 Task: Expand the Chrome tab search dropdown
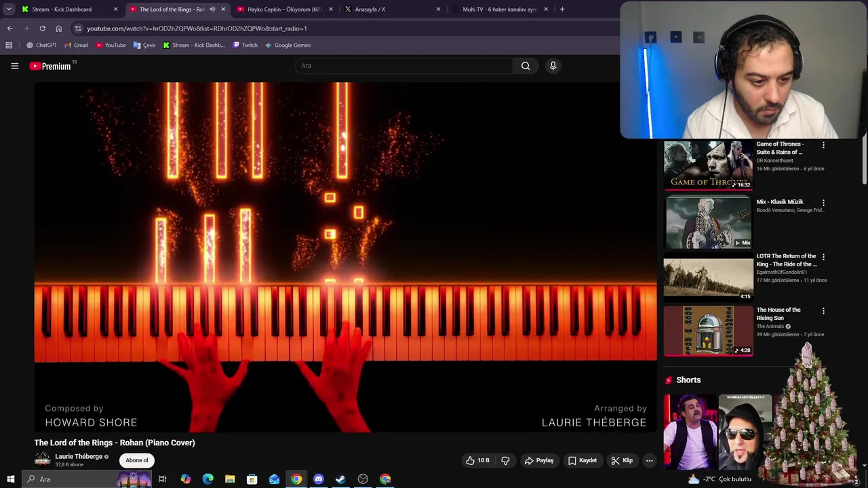point(9,9)
